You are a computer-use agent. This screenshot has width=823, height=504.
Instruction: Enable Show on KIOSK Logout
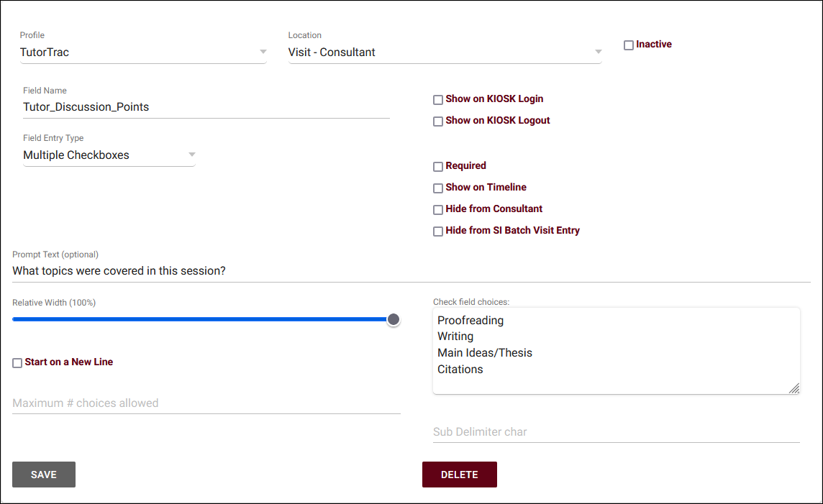point(438,122)
